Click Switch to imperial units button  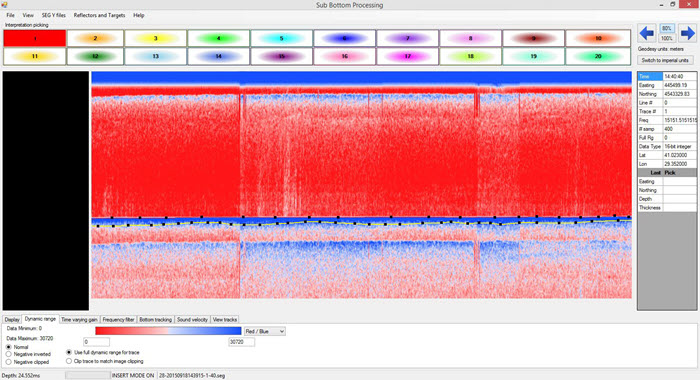(665, 60)
